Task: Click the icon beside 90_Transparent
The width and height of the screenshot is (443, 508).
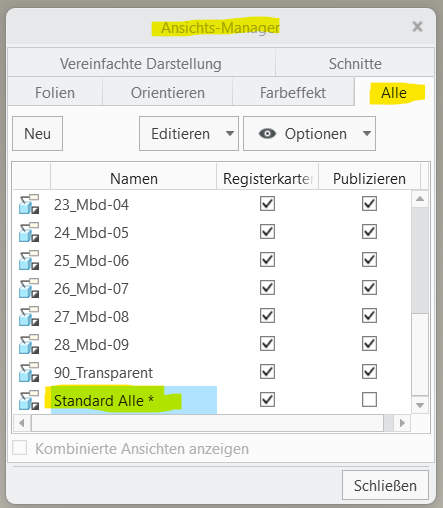Action: tap(29, 372)
